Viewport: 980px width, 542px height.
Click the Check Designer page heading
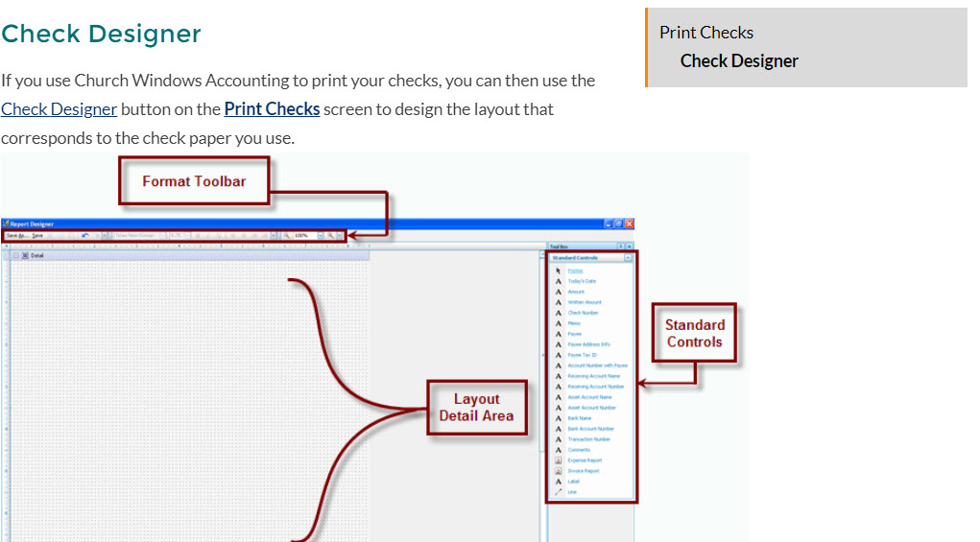(x=101, y=34)
